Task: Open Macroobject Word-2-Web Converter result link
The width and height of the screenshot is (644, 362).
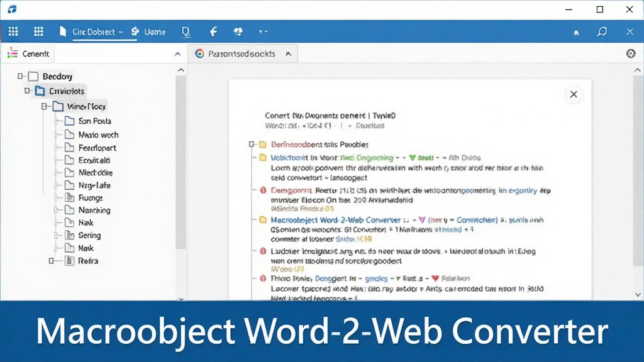Action: pyautogui.click(x=336, y=220)
